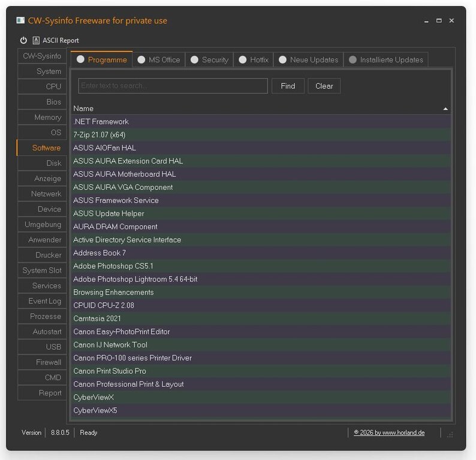Toggle sort arrow on the Name column
The image size is (476, 460).
445,109
